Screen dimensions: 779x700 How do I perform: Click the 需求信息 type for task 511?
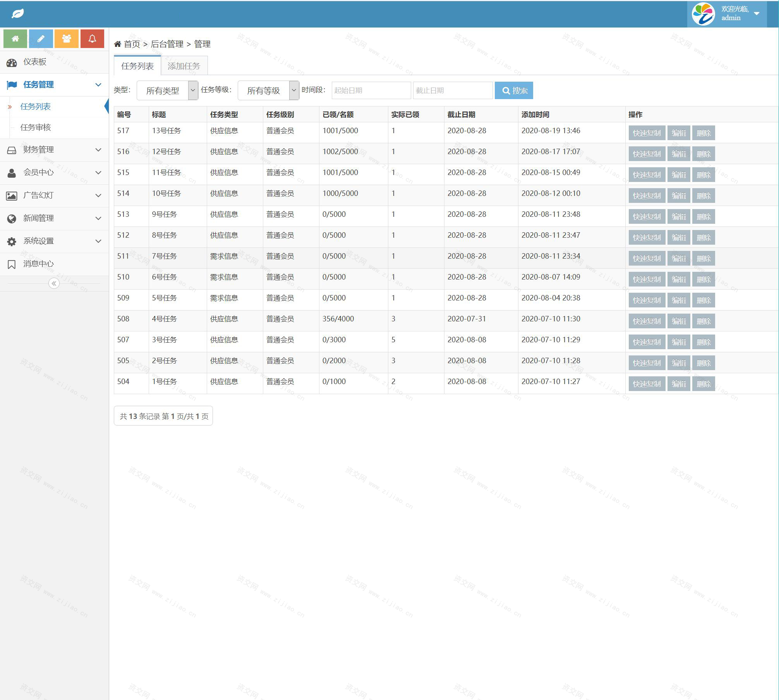point(224,256)
